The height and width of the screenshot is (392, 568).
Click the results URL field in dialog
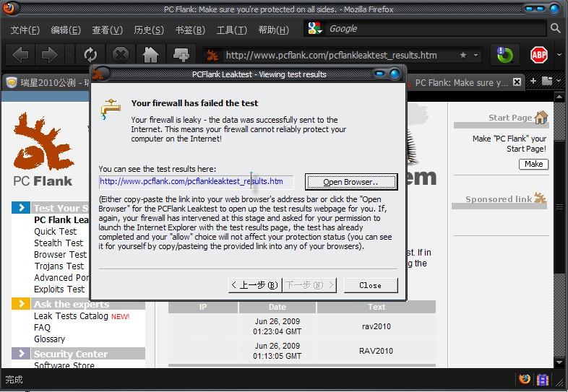(196, 182)
